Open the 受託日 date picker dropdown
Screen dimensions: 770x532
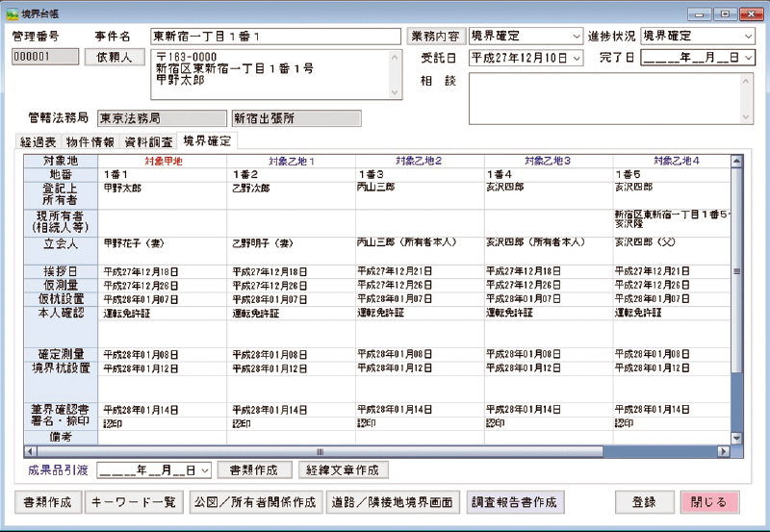(576, 58)
